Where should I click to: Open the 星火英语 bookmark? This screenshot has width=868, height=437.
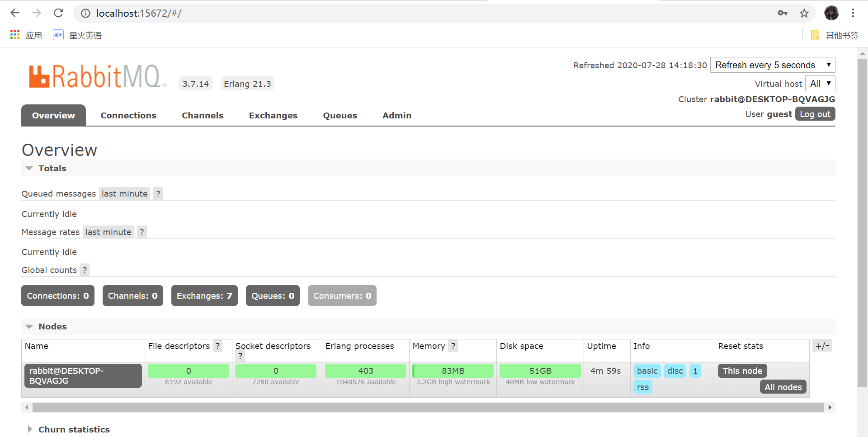pyautogui.click(x=77, y=35)
